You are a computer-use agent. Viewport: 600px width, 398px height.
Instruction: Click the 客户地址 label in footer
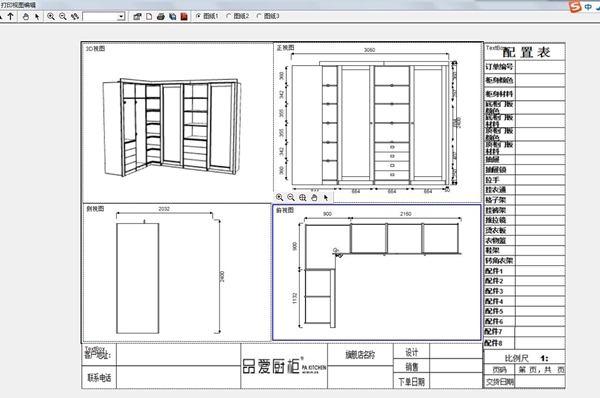coord(98,355)
